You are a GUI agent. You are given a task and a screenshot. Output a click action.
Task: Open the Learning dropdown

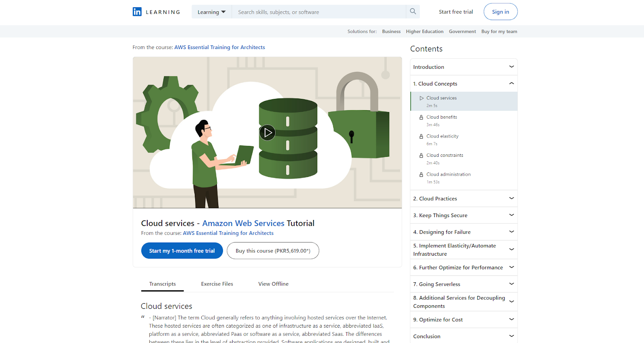coord(212,12)
